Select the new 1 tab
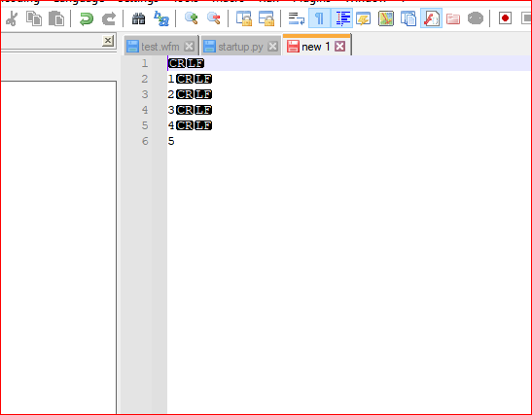 click(x=315, y=47)
